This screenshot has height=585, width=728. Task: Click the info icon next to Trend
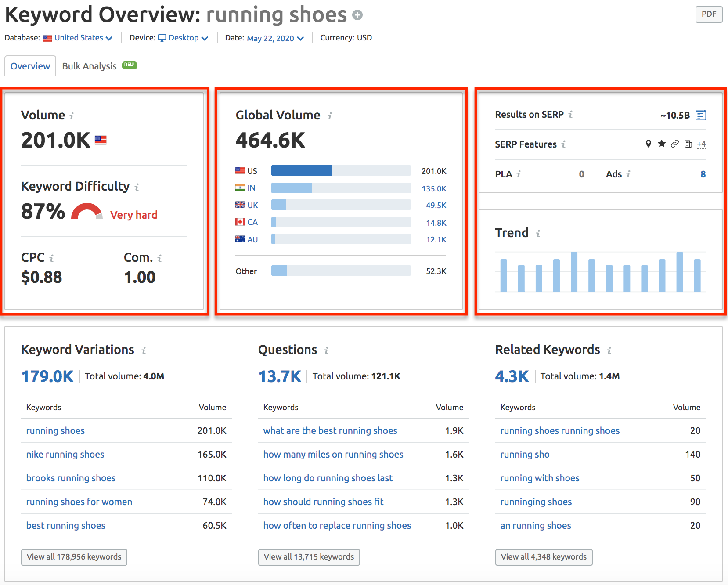click(x=538, y=234)
